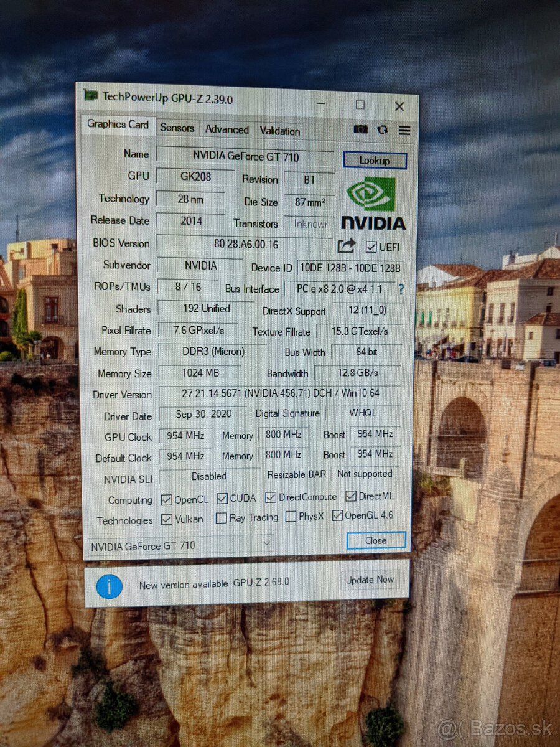560x747 pixels.
Task: Click the Close button
Action: 375,540
